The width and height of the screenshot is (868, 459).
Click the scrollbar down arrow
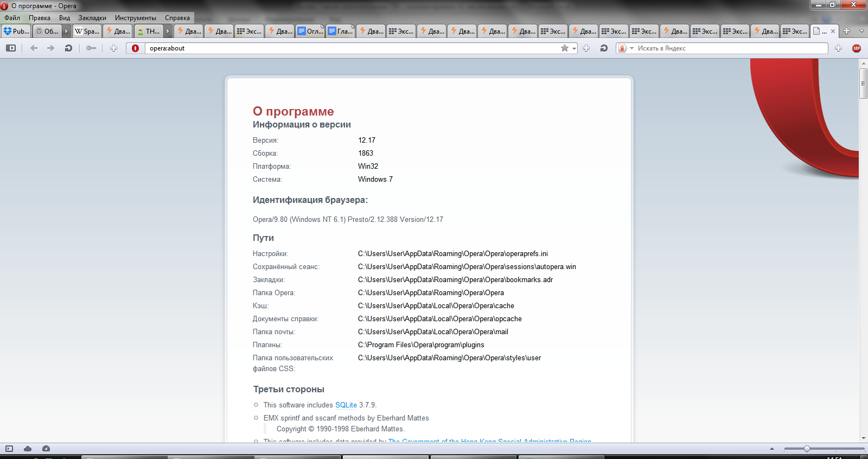pyautogui.click(x=864, y=438)
